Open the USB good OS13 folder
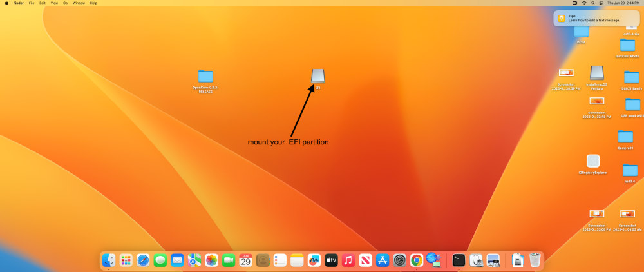 632,105
